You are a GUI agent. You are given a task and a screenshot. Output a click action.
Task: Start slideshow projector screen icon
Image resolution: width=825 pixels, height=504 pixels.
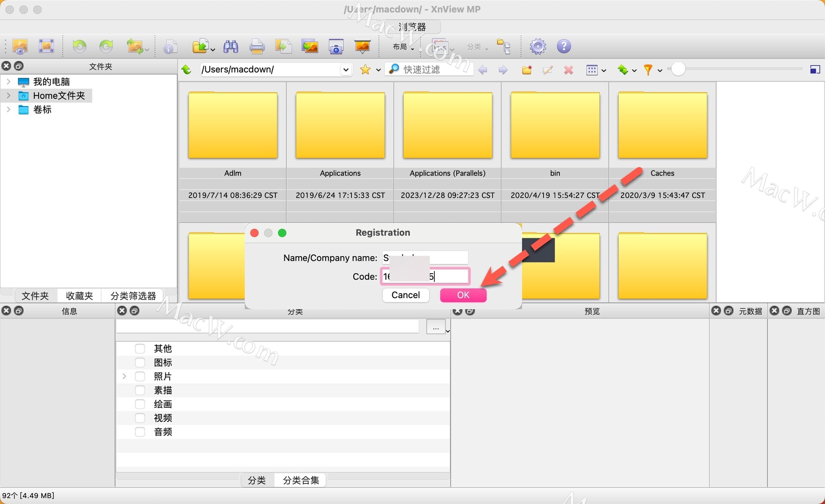(362, 46)
